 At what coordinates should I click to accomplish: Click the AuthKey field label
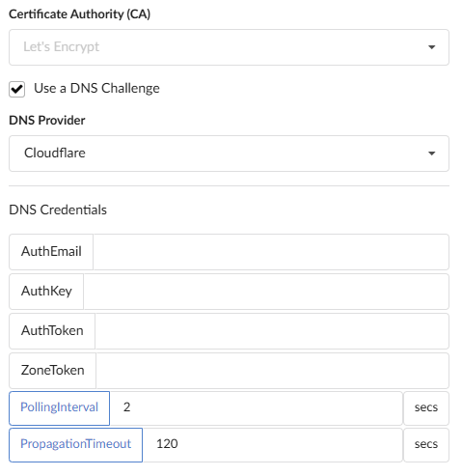[x=46, y=292]
